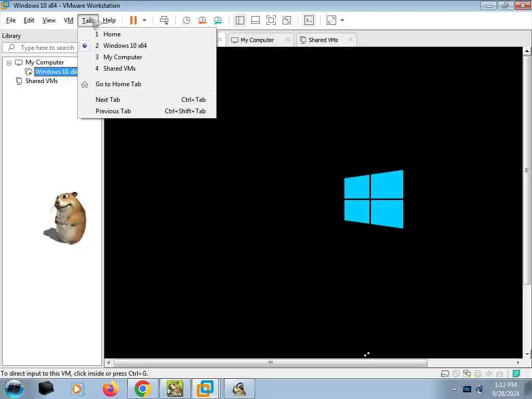Click the USB device status bar icon
The width and height of the screenshot is (532, 399).
tap(500, 374)
